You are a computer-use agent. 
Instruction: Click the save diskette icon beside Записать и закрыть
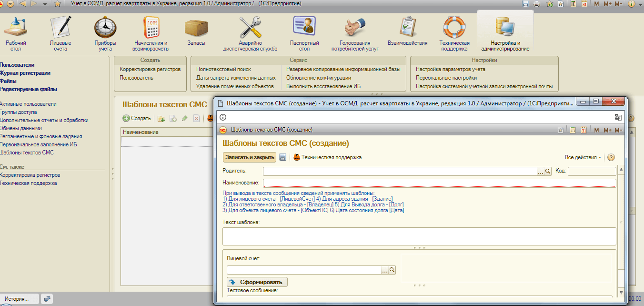tap(283, 157)
